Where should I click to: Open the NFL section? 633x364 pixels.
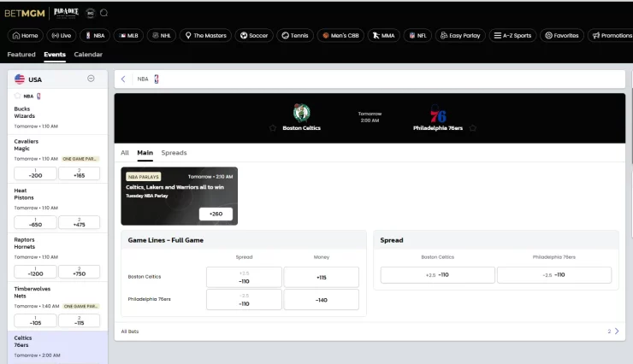pos(417,36)
